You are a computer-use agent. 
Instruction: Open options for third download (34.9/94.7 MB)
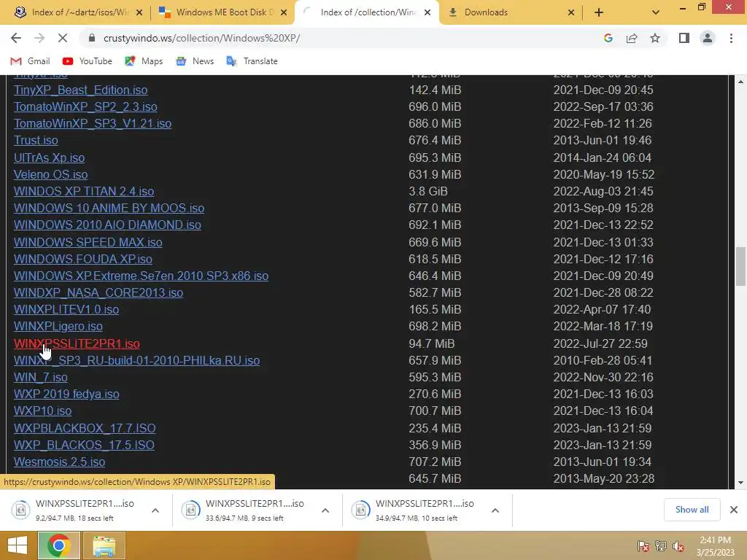tap(495, 510)
